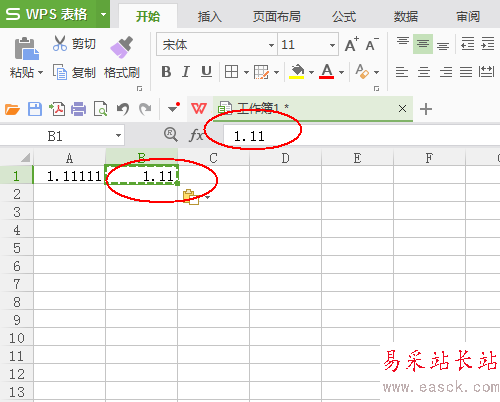500x402 pixels.
Task: Click the decrease indent icon
Action: [x=467, y=44]
